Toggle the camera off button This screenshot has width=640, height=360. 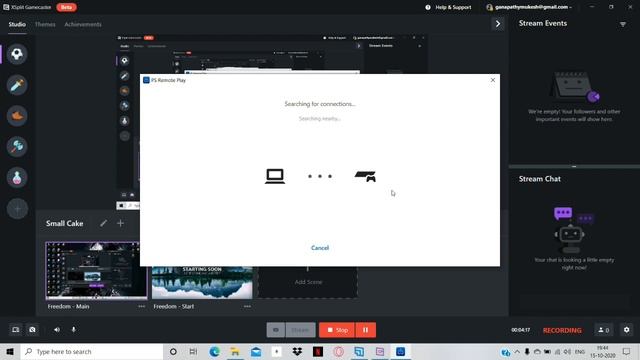click(32, 330)
